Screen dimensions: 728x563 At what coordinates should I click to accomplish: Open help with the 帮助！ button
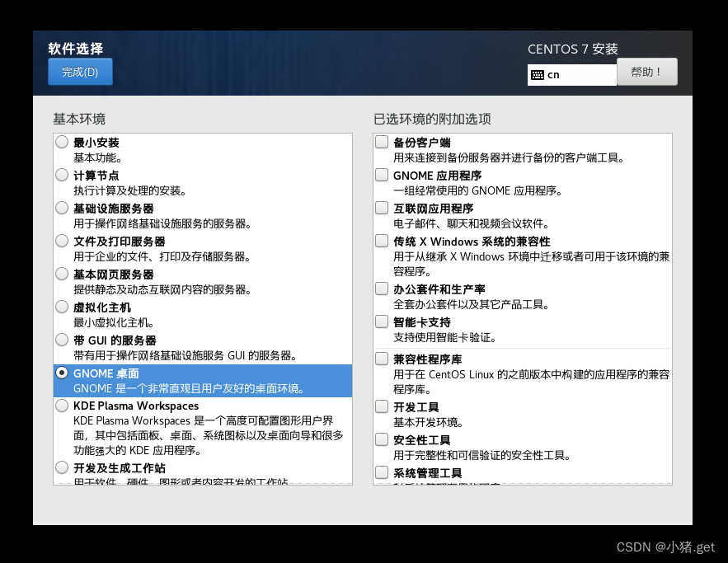pos(646,72)
